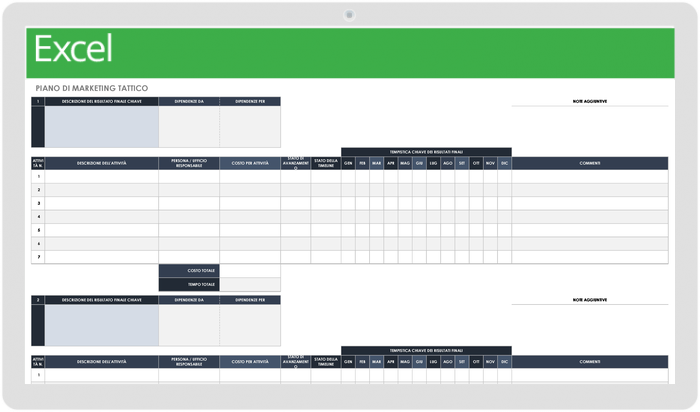Click "DESCRIZIONE DELL'ATTIVITÀ" header in deliverable 1 table

click(101, 163)
